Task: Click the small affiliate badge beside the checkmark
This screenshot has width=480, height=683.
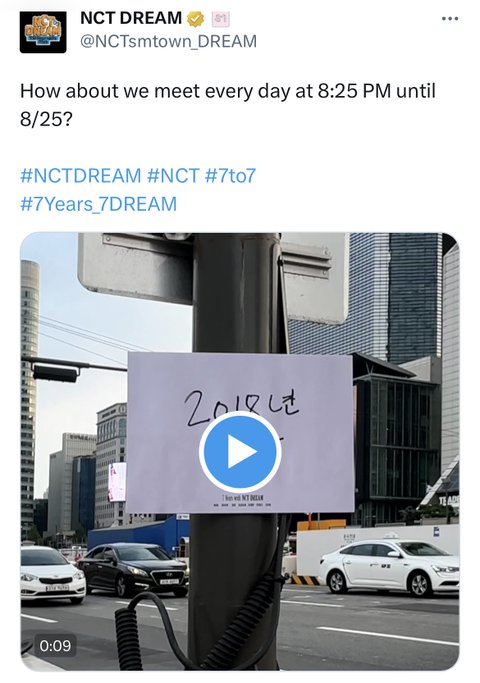Action: coord(220,19)
